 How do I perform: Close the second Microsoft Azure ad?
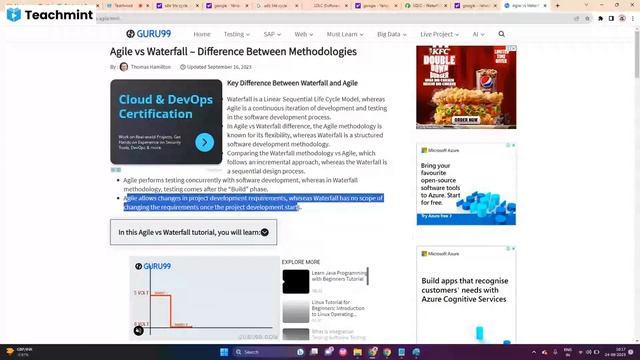point(513,249)
